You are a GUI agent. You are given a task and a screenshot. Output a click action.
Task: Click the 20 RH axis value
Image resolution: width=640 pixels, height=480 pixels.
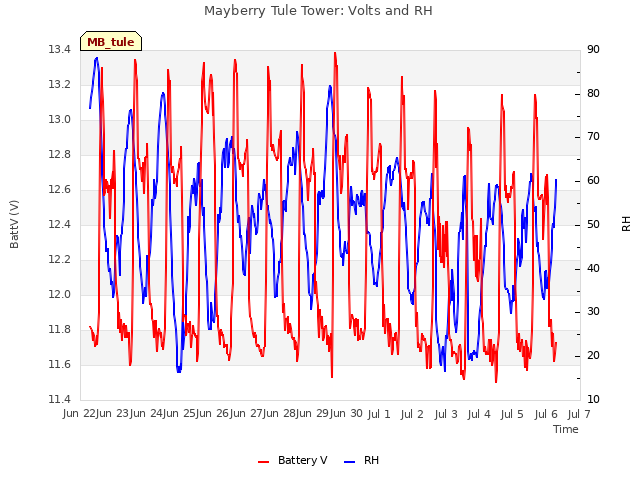tap(593, 356)
